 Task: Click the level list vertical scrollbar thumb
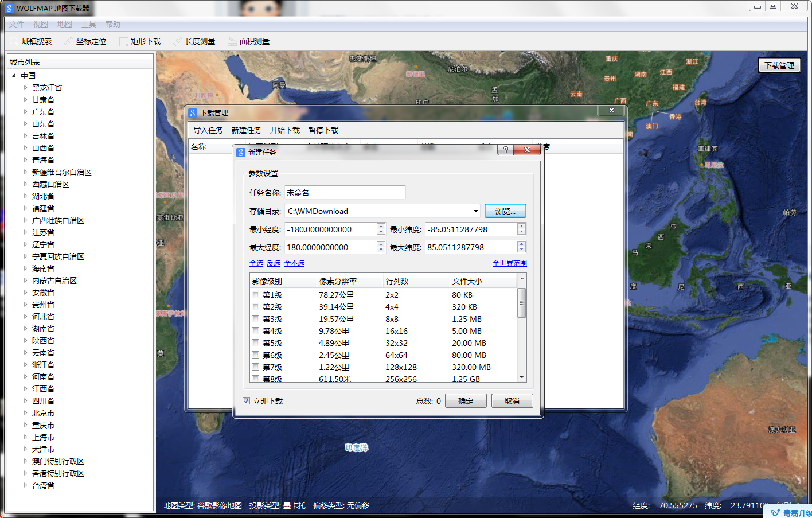[521, 302]
